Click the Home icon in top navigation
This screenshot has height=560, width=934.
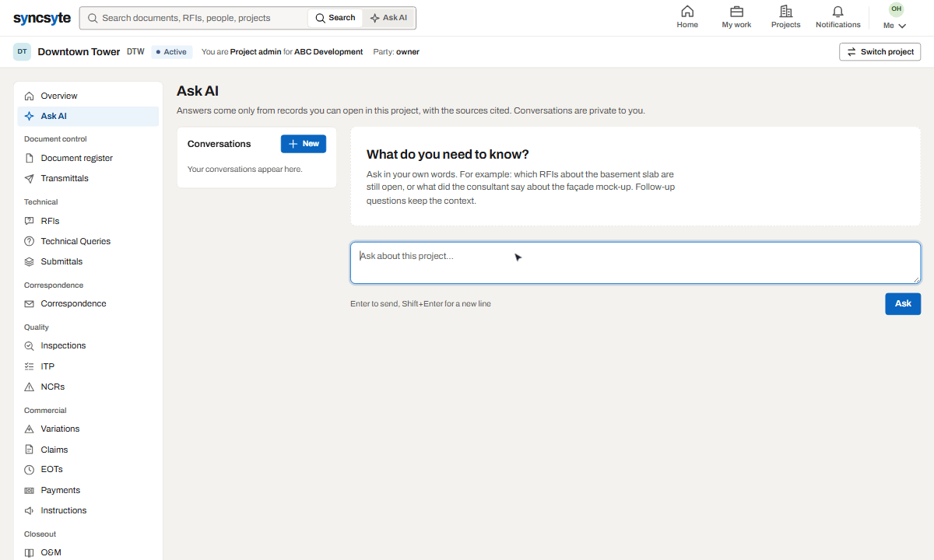(687, 11)
